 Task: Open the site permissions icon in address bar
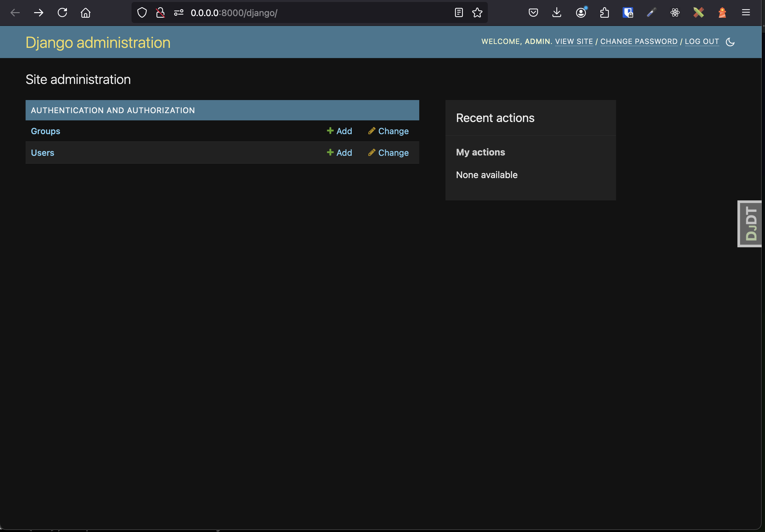click(x=178, y=13)
